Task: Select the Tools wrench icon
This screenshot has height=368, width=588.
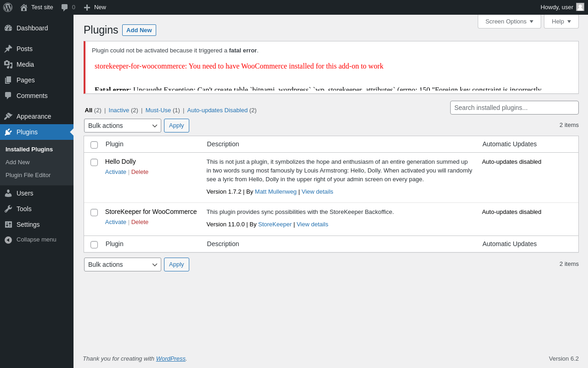Action: tap(8, 209)
